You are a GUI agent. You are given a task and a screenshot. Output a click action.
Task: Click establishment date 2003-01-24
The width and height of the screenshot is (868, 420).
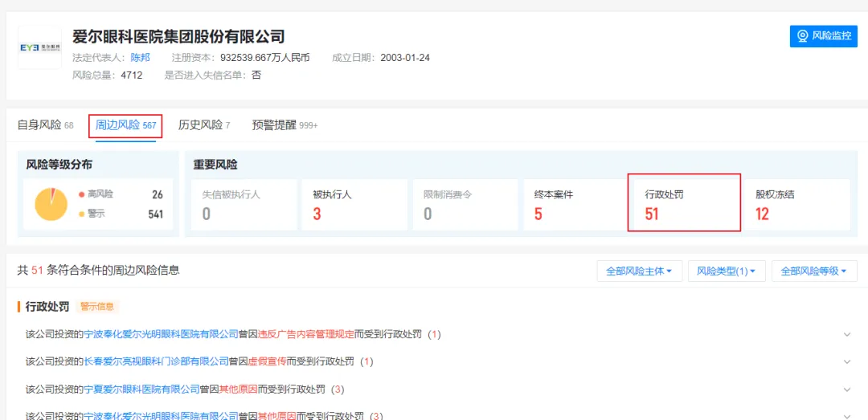click(405, 58)
